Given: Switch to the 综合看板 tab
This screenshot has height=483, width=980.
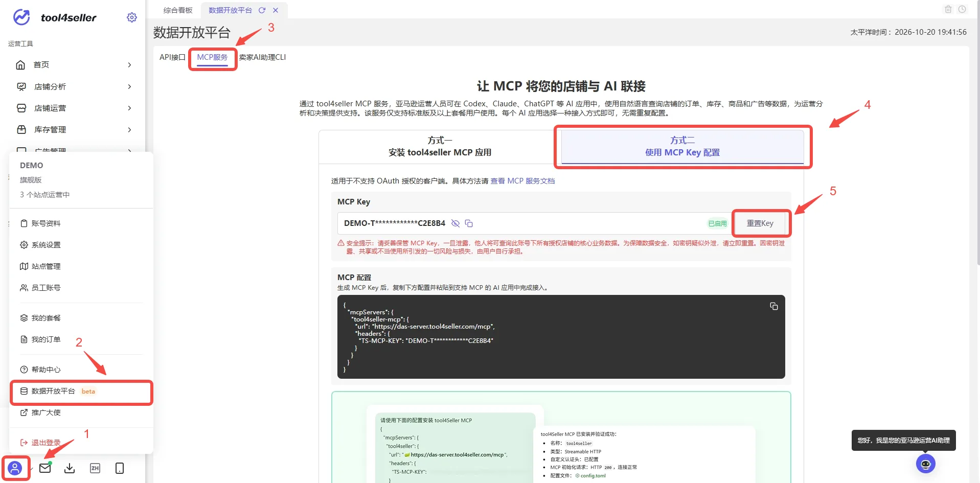Looking at the screenshot, I should click(178, 10).
